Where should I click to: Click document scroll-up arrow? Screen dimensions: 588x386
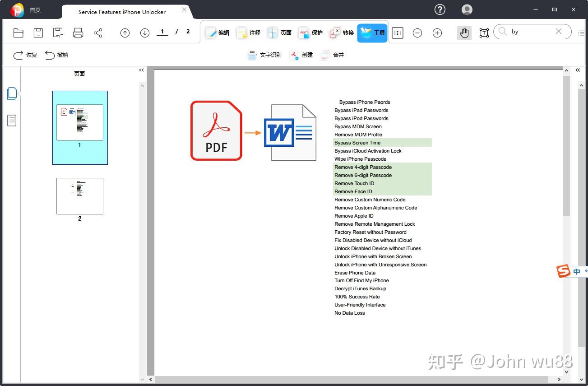pyautogui.click(x=567, y=70)
